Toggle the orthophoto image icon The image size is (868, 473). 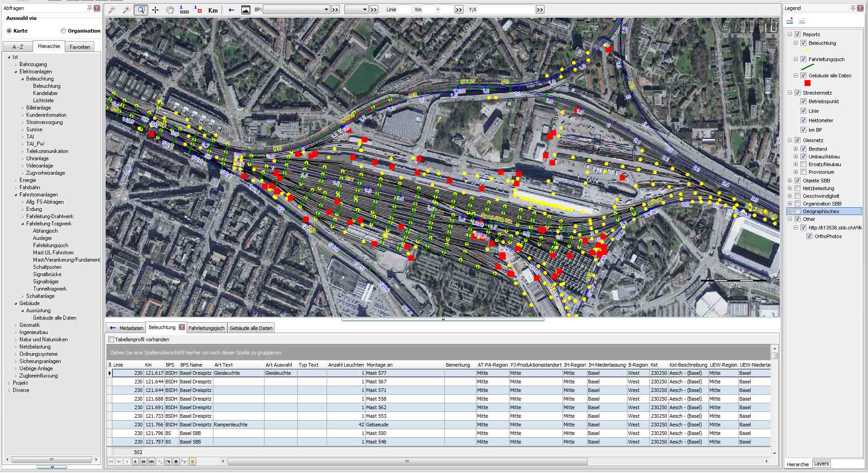pos(246,10)
